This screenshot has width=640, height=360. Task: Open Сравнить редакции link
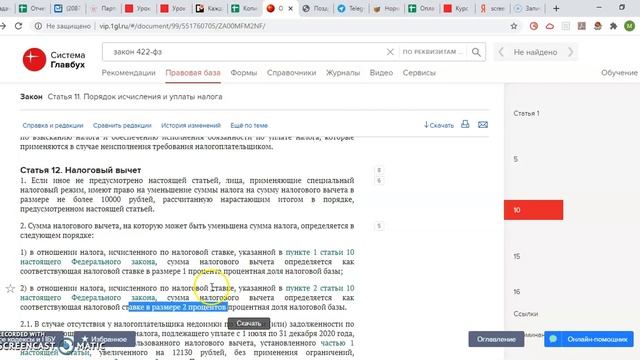122,125
